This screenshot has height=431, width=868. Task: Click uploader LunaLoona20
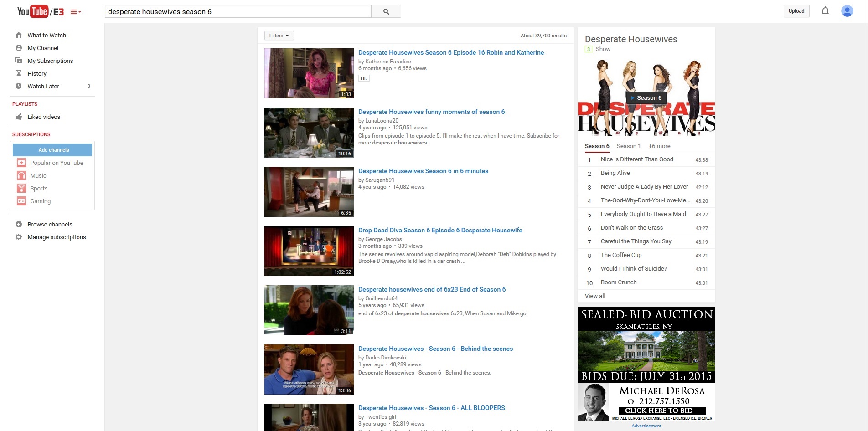coord(382,121)
